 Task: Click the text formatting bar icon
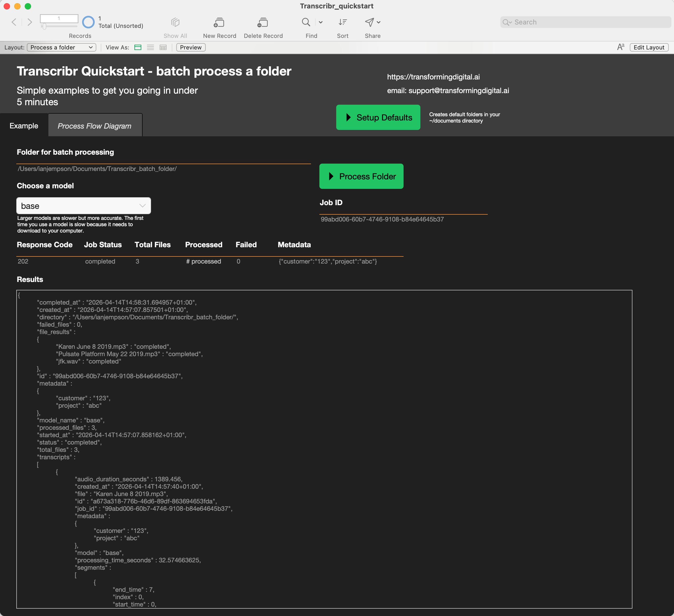click(x=621, y=47)
